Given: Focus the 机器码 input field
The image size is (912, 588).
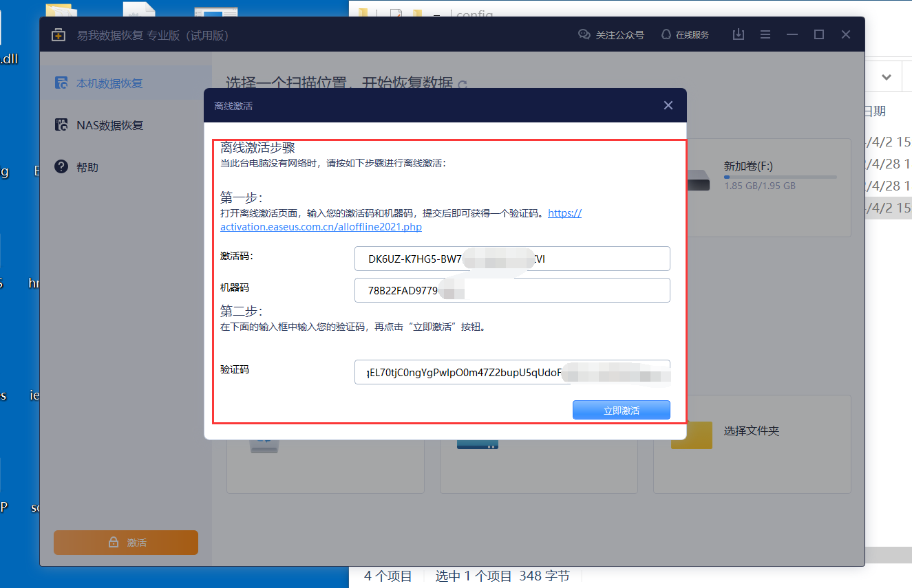Looking at the screenshot, I should coord(512,290).
